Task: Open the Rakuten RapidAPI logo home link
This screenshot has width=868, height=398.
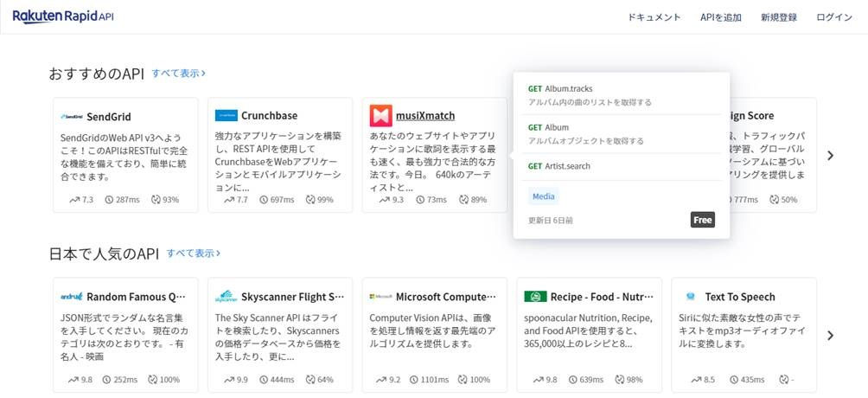Action: point(63,16)
